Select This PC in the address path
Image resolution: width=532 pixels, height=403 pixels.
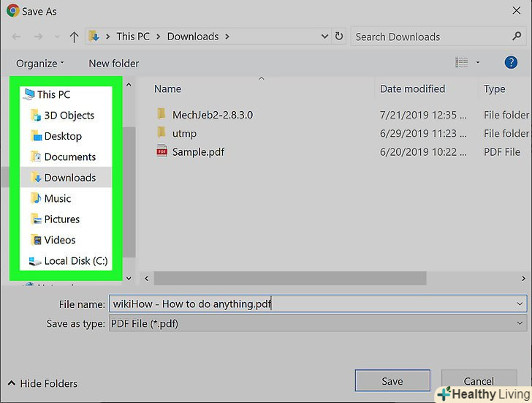click(133, 37)
